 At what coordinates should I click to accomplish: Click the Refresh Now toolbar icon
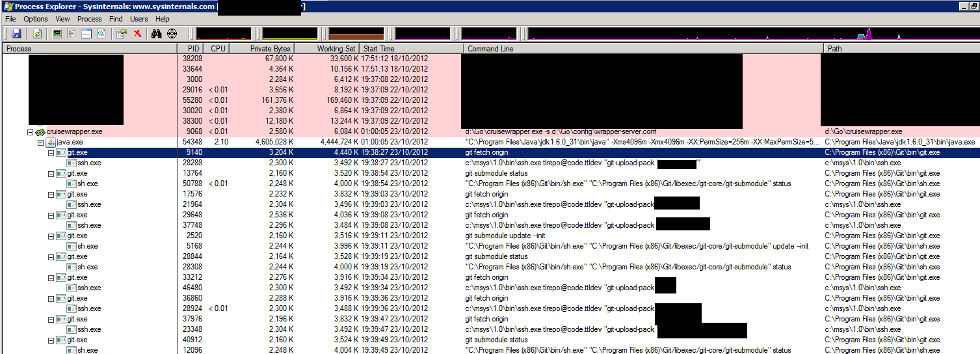click(x=37, y=33)
